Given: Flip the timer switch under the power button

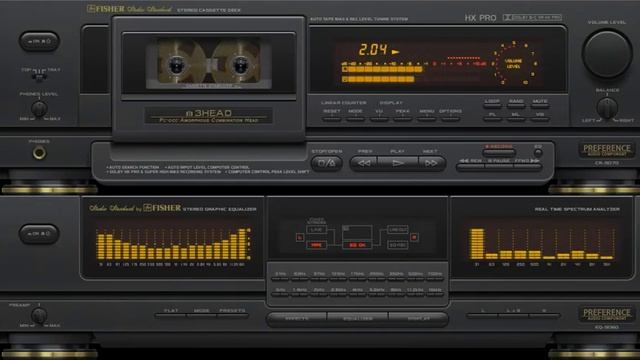Looking at the screenshot, I should point(39,75).
